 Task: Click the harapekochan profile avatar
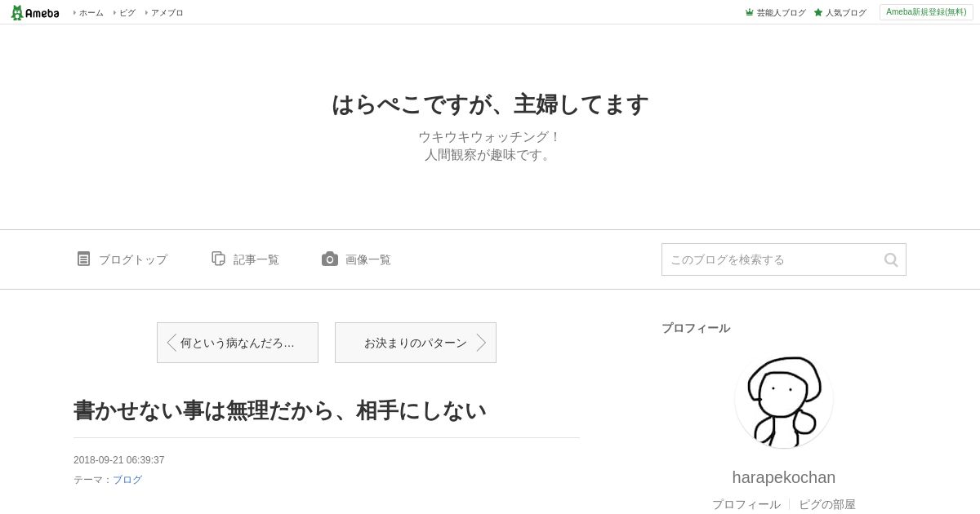[x=784, y=400]
